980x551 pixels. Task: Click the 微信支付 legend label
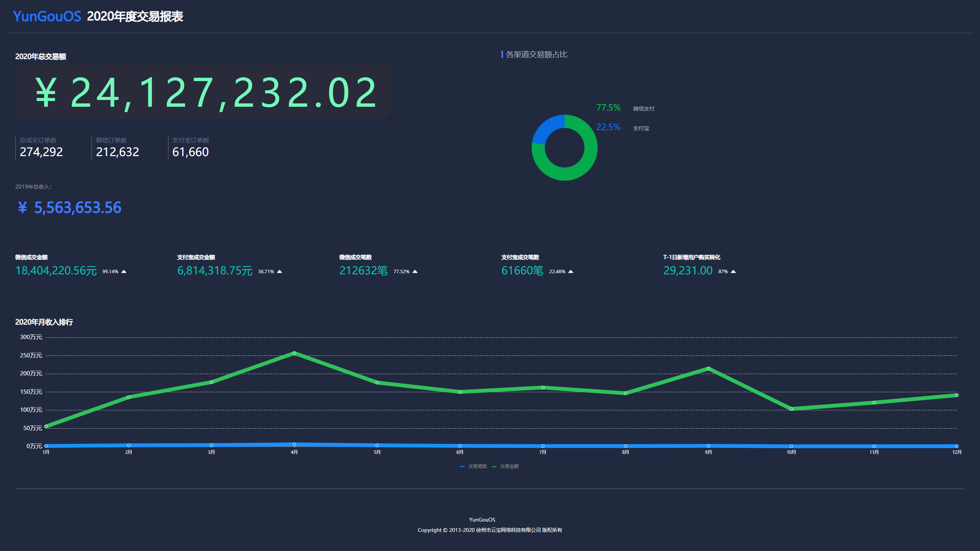tap(644, 109)
